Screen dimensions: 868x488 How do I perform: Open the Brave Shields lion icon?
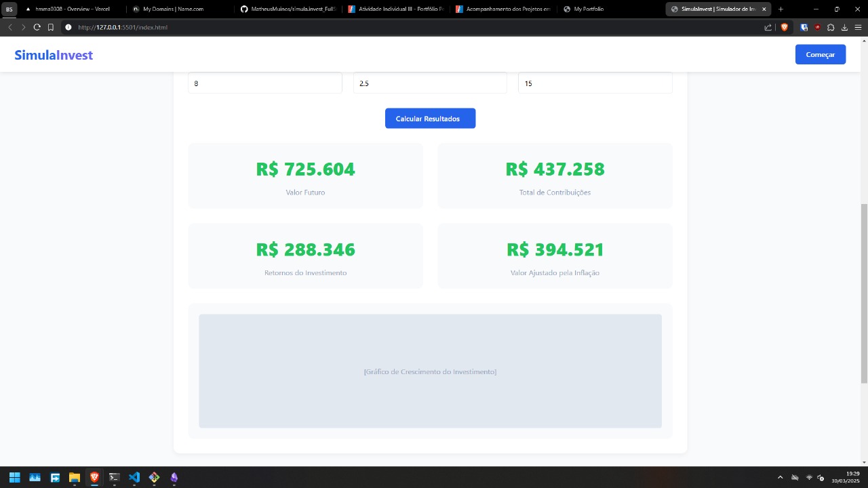coord(785,27)
